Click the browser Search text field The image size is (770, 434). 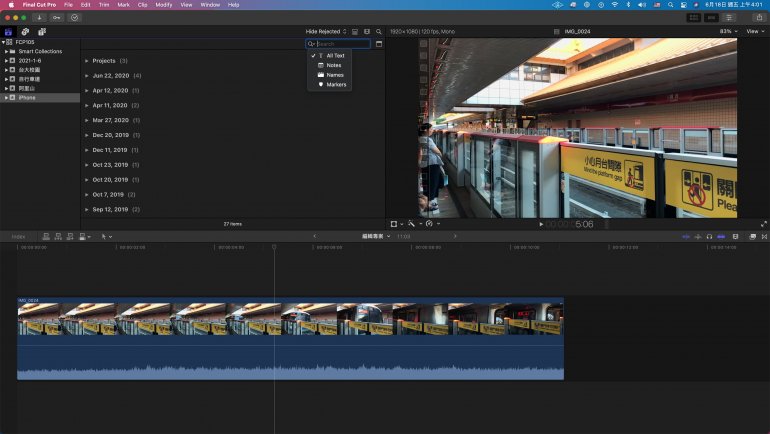[342, 44]
